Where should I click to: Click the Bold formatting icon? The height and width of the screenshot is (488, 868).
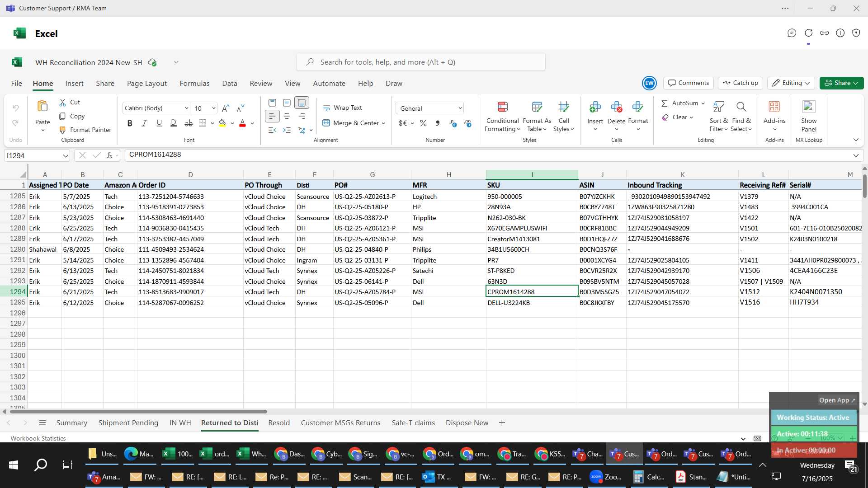tap(130, 123)
